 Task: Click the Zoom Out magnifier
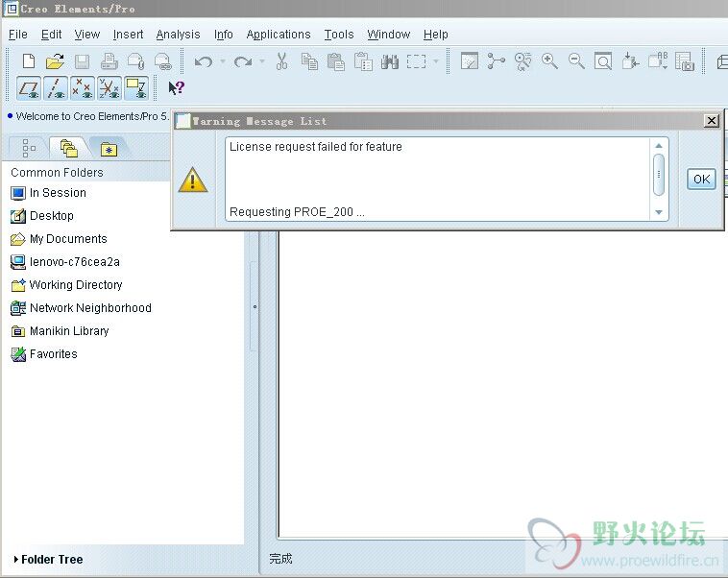pyautogui.click(x=576, y=61)
